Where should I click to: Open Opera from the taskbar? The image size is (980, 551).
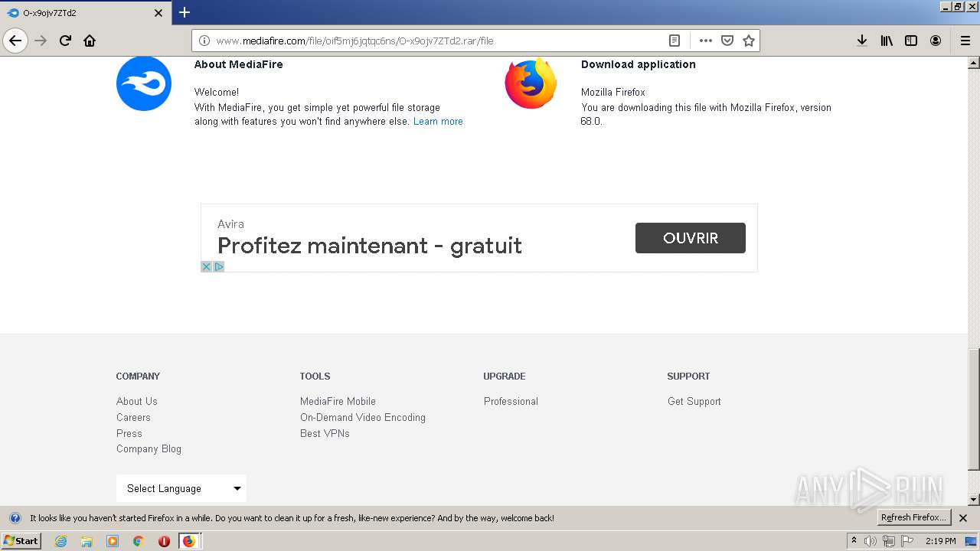(x=164, y=541)
